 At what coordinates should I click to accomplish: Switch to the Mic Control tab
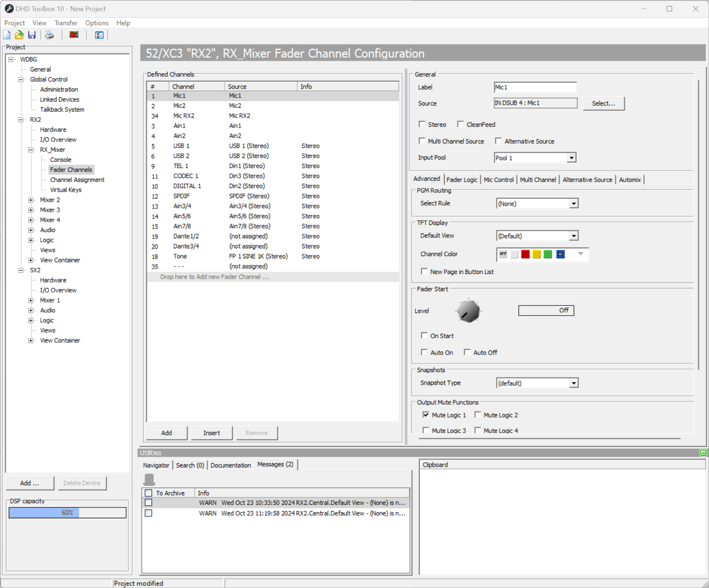click(499, 180)
